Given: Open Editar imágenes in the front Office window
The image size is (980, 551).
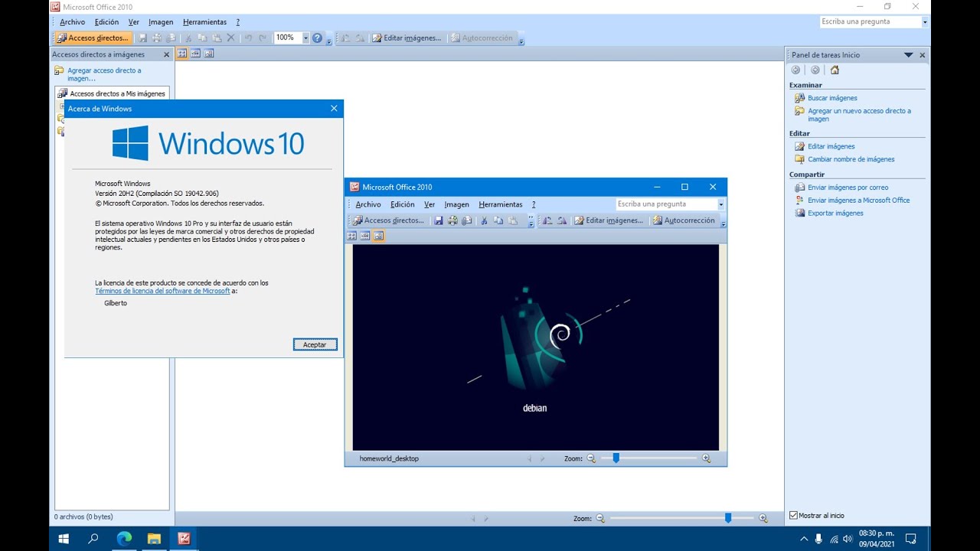Looking at the screenshot, I should [x=609, y=220].
